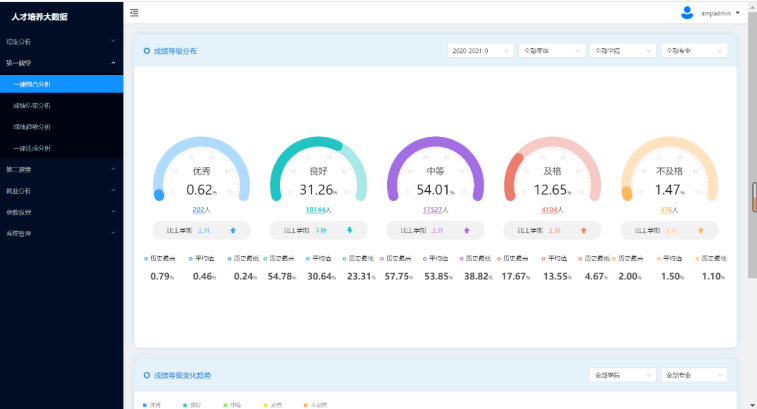Open the 成绩结果分析 submenu item

pyautogui.click(x=61, y=105)
